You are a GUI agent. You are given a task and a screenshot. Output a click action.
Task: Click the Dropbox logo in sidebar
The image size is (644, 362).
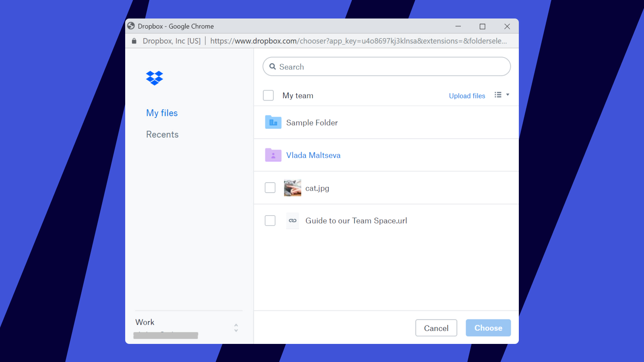click(155, 78)
